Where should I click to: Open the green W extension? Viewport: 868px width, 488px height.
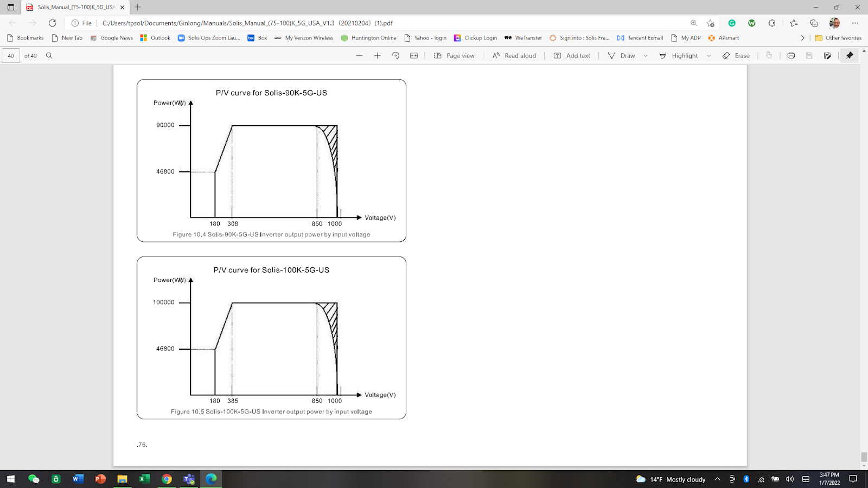751,23
